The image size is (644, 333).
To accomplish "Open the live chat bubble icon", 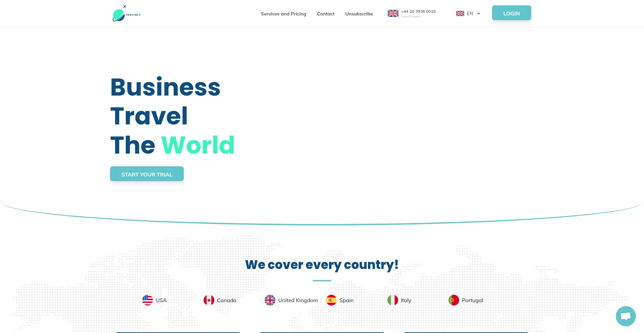I will coord(626,316).
